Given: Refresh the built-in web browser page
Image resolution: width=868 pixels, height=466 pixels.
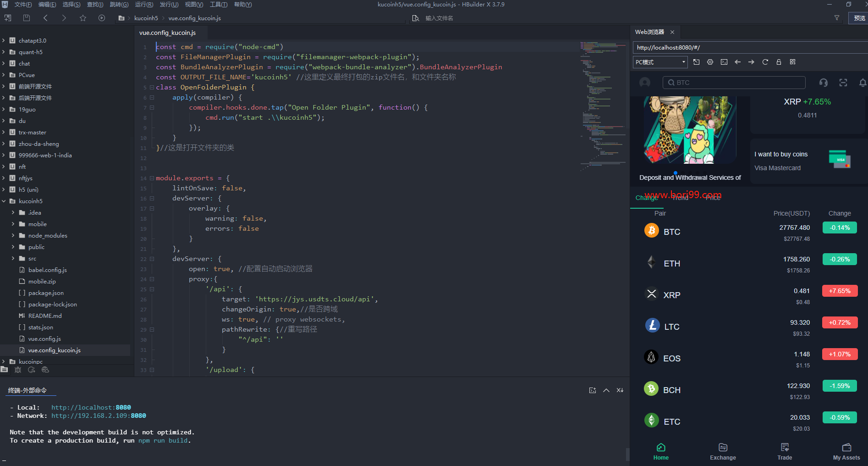Looking at the screenshot, I should (765, 62).
